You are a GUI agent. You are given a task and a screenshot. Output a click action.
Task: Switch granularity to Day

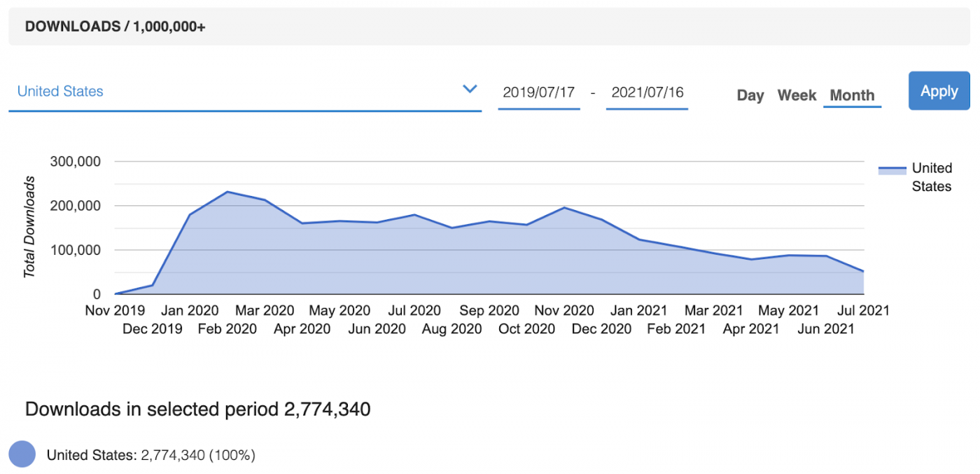(x=750, y=95)
